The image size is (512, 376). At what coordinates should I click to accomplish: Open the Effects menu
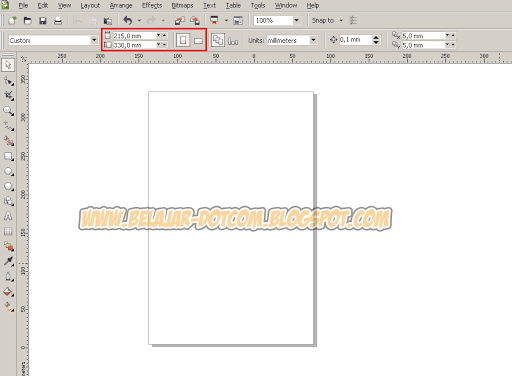pos(152,6)
